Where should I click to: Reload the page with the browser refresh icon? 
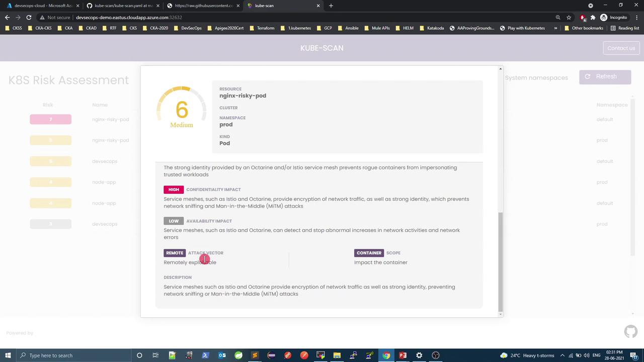point(29,17)
